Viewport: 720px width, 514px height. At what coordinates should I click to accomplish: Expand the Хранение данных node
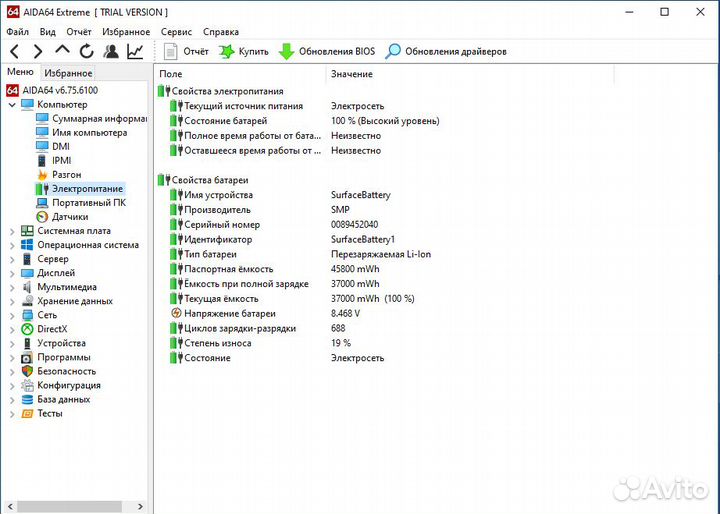[12, 301]
